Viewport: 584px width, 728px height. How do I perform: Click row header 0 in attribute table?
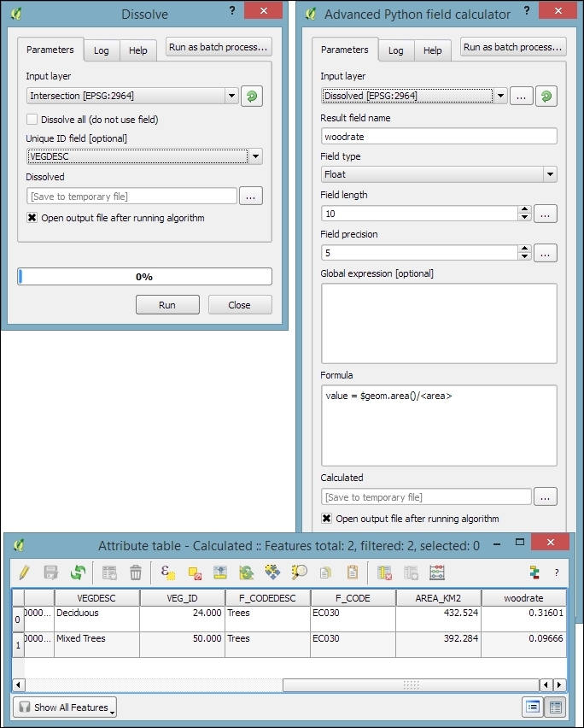[18, 619]
